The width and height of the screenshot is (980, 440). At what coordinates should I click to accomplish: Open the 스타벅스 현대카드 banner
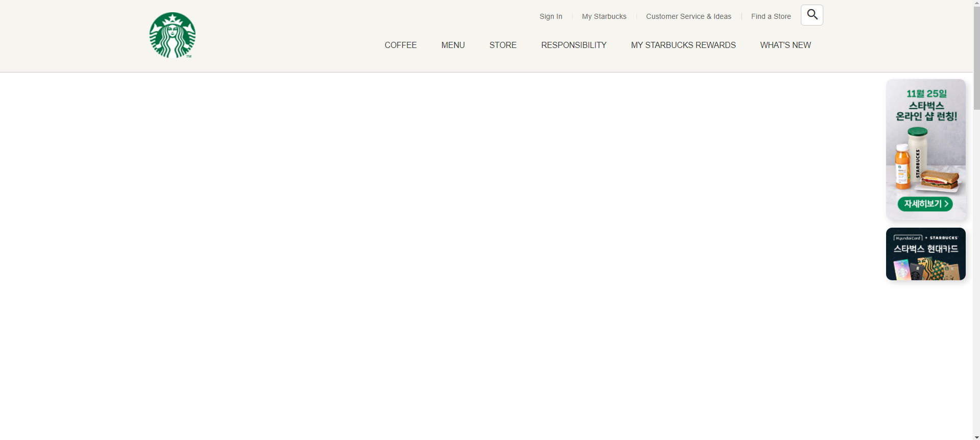926,254
